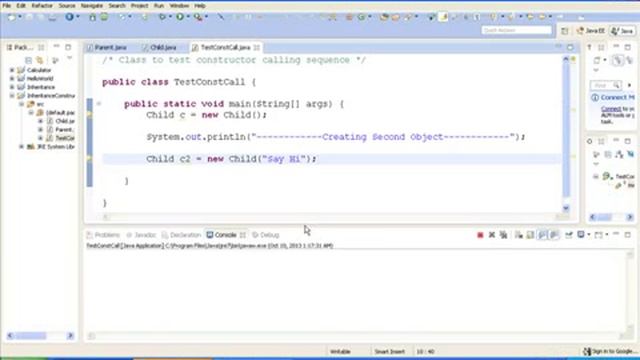Viewport: 640px width, 360px height.
Task: Select Child.java in Package Explorer tree
Action: (61, 121)
